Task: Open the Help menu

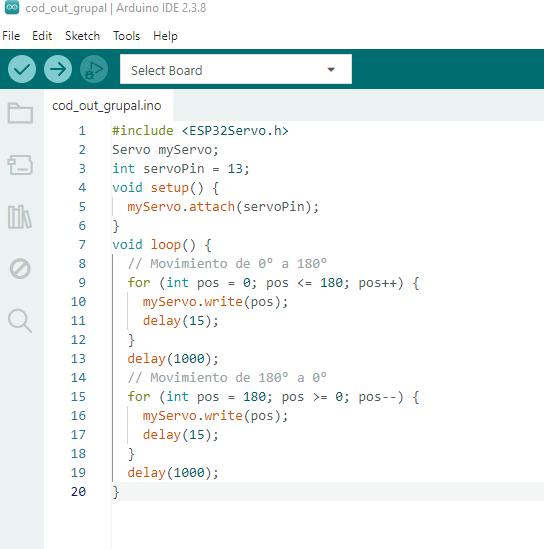Action: (x=165, y=36)
